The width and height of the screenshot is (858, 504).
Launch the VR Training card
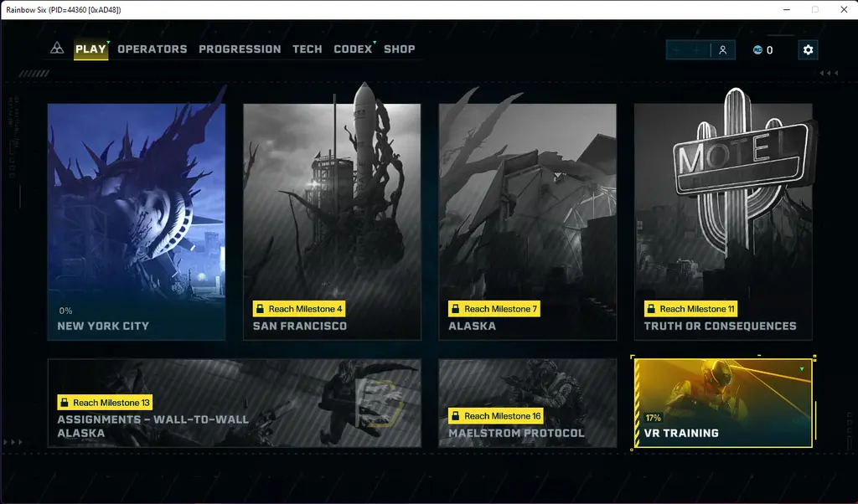(723, 403)
